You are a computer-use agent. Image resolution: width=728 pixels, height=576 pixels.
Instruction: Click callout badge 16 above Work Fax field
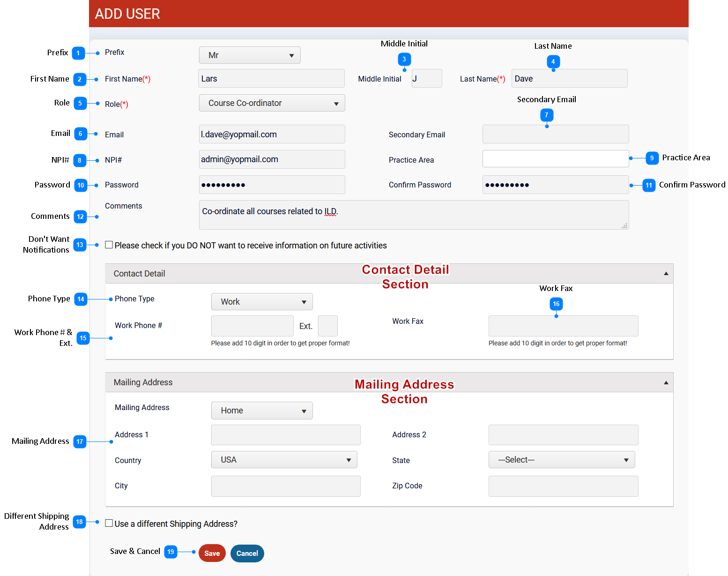[x=556, y=304]
